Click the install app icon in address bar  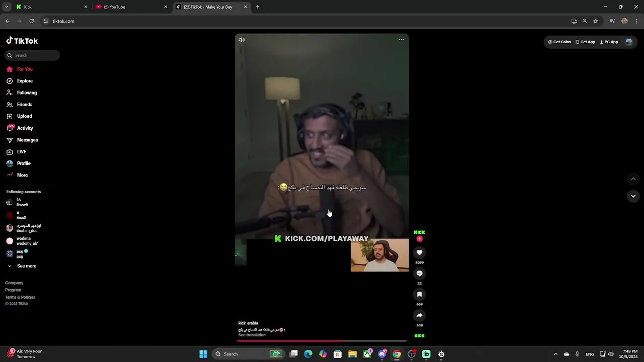coord(574,21)
